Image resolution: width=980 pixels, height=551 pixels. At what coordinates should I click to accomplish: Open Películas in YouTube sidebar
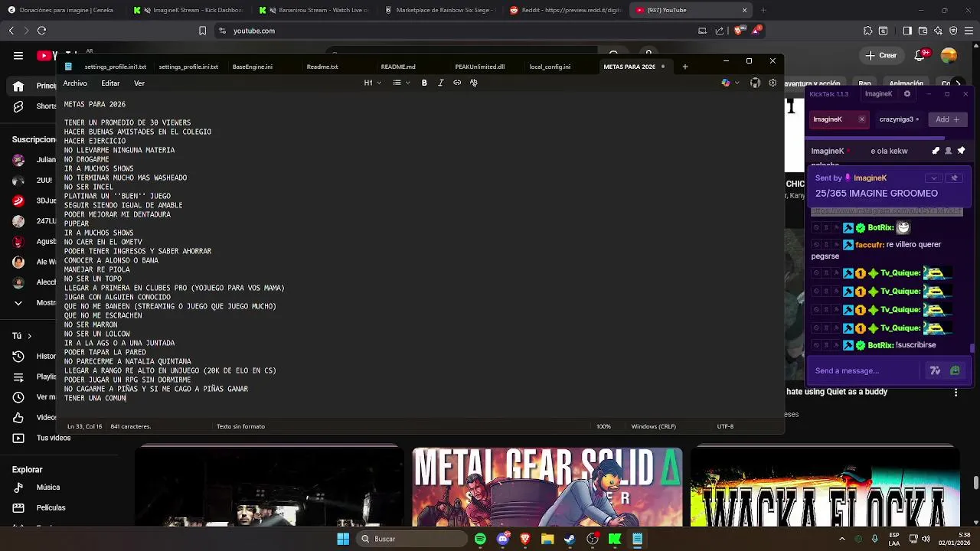51,508
